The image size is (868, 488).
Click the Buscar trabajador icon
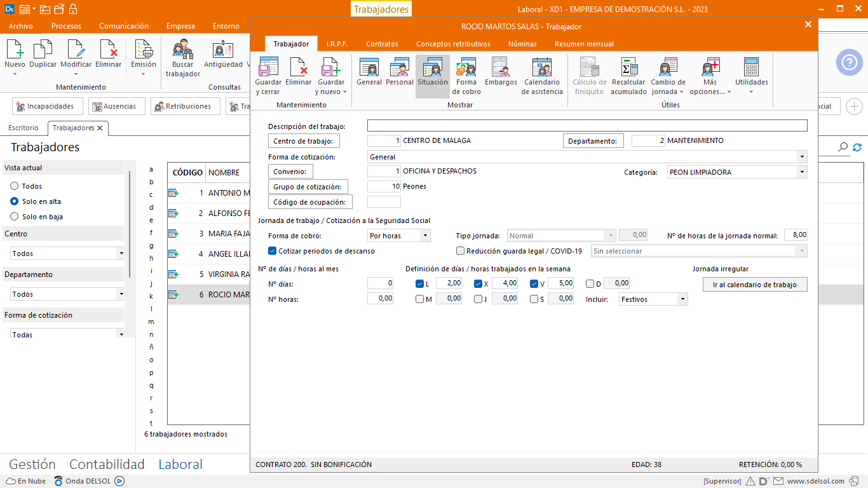click(183, 58)
